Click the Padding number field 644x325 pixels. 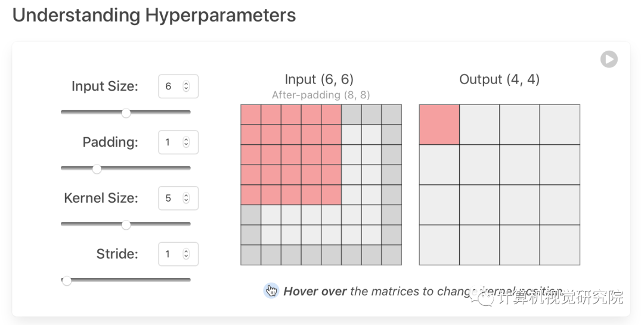(171, 143)
